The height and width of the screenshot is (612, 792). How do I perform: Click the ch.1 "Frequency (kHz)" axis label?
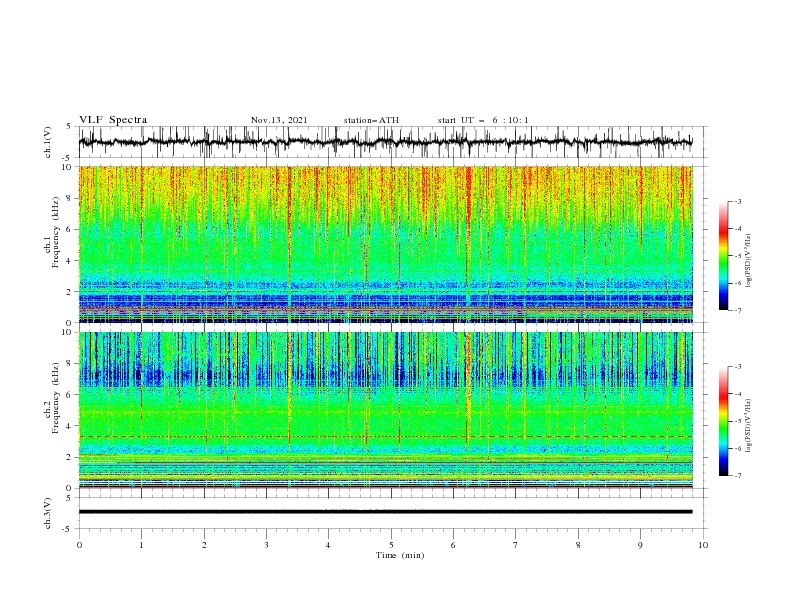[55, 232]
